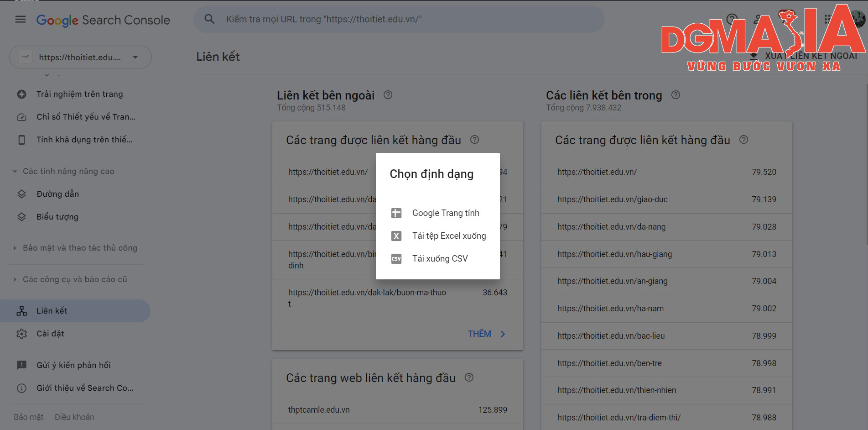Click the Liên kết sitemap icon
Viewport: 868px width, 430px height.
coord(21,311)
